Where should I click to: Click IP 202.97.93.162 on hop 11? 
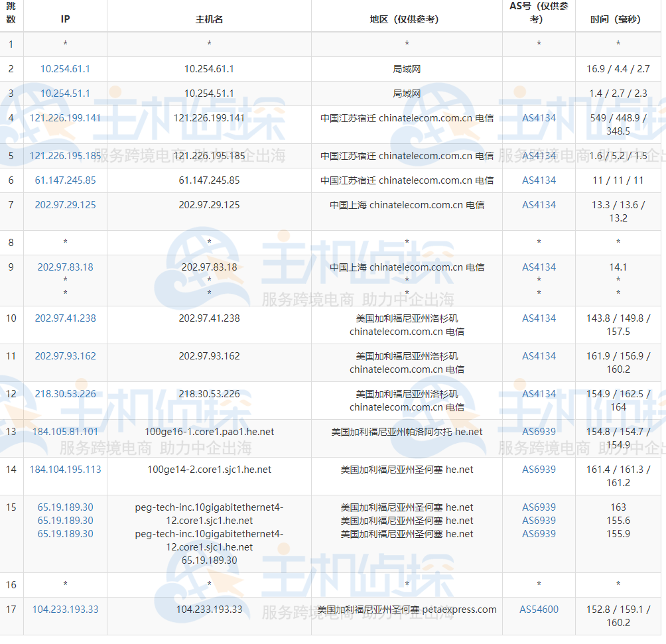pos(64,356)
